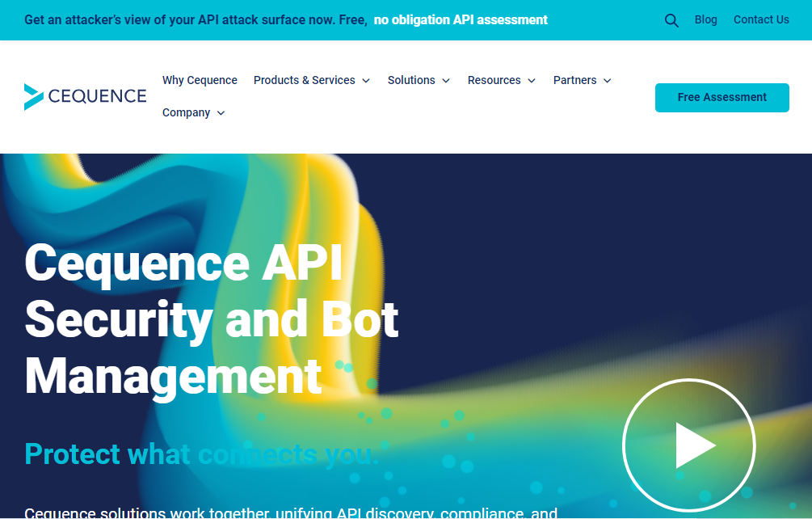The height and width of the screenshot is (519, 812).
Task: Open the search magnifier icon
Action: click(671, 20)
